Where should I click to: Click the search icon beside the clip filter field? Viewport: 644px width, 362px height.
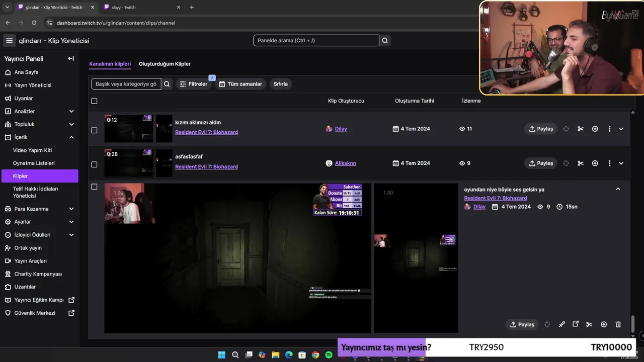(x=167, y=84)
